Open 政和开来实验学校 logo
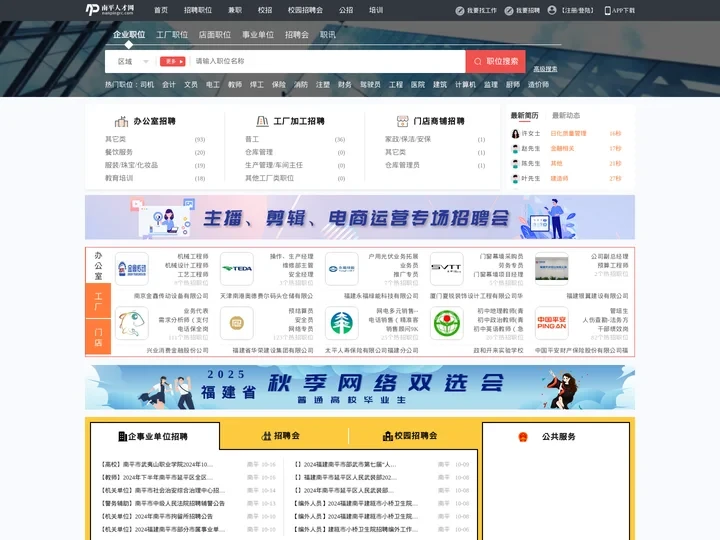 [x=447, y=323]
